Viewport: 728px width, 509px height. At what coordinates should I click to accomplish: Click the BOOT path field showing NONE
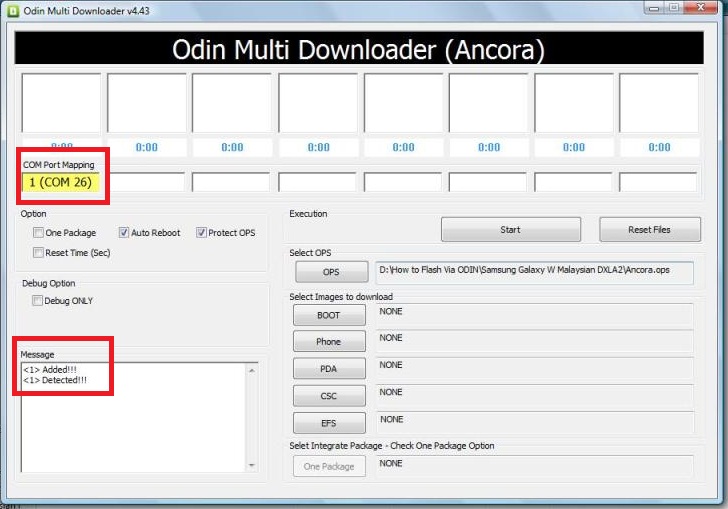(x=534, y=315)
